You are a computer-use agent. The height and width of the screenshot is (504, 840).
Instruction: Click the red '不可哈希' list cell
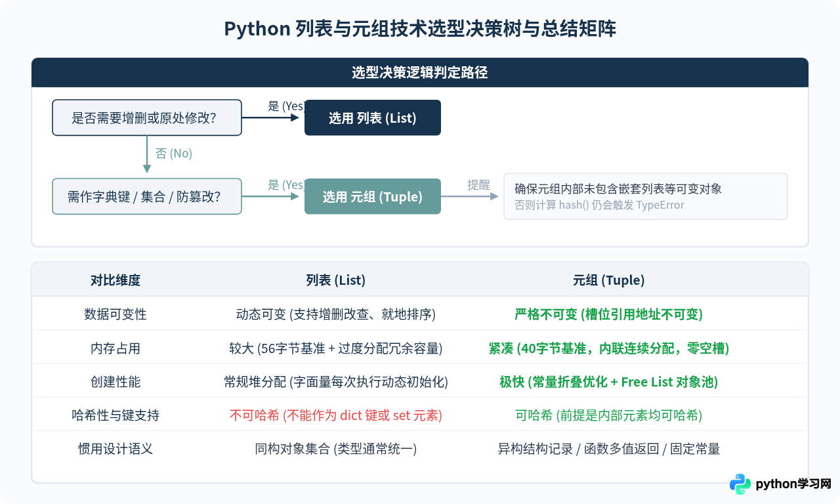pyautogui.click(x=336, y=415)
